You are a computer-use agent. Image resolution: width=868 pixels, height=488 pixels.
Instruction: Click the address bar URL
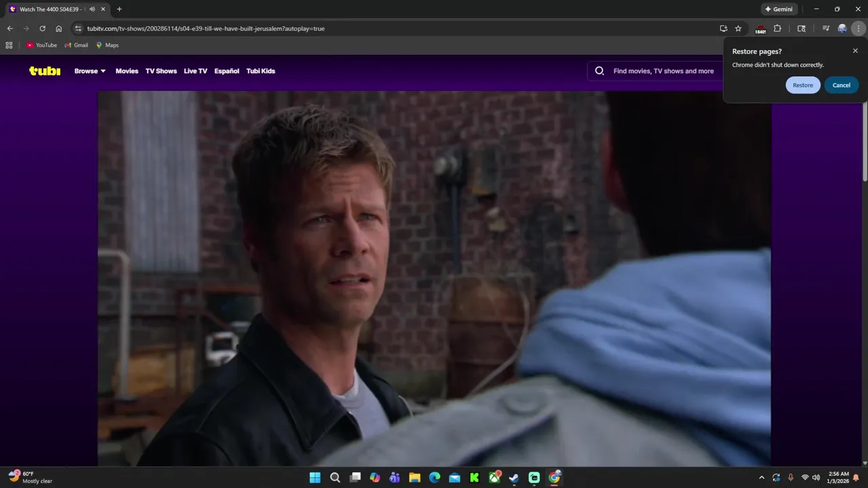click(205, 28)
